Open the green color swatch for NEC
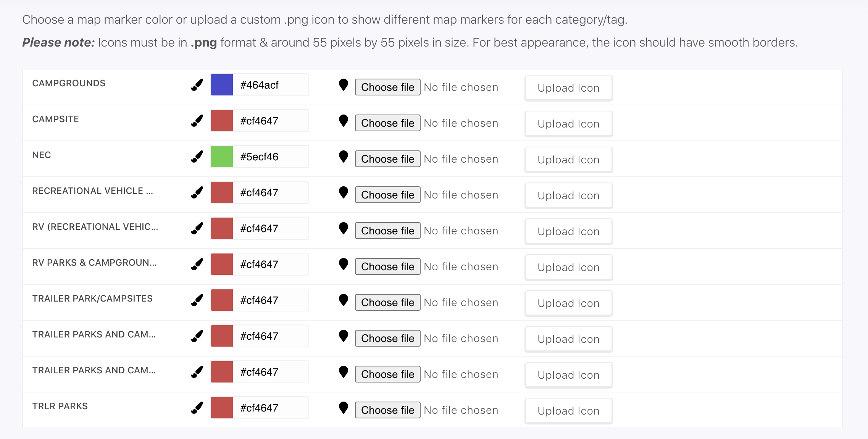Image resolution: width=868 pixels, height=439 pixels. pyautogui.click(x=222, y=157)
